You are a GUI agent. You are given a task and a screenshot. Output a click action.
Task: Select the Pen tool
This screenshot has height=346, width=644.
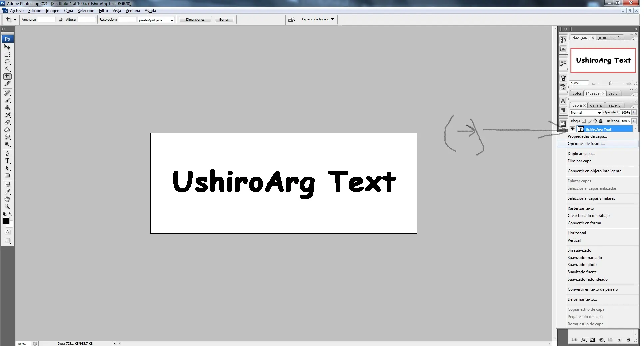(x=7, y=153)
